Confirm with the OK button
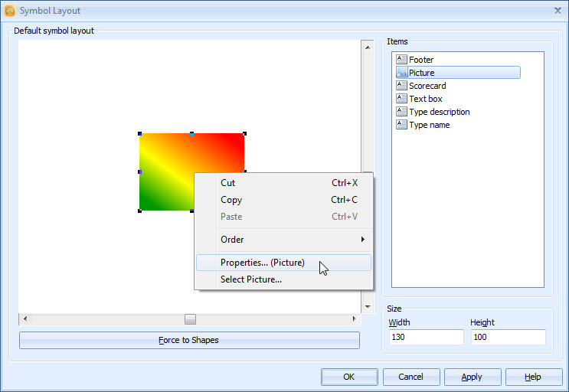The height and width of the screenshot is (392, 569). [349, 377]
